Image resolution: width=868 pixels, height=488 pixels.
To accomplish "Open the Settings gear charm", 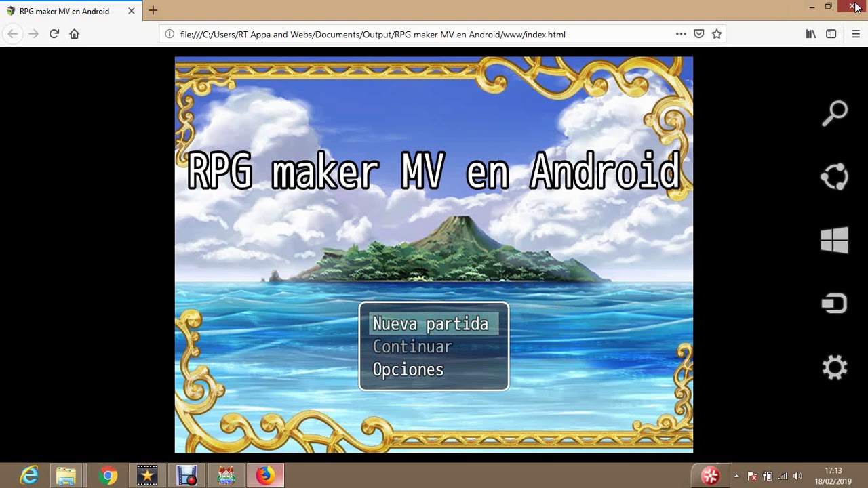I will tap(835, 367).
